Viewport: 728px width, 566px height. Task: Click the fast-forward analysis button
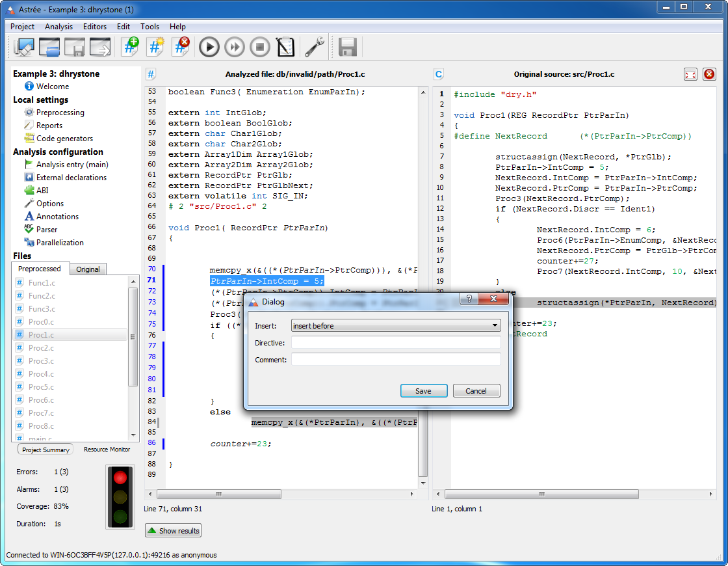pos(235,47)
